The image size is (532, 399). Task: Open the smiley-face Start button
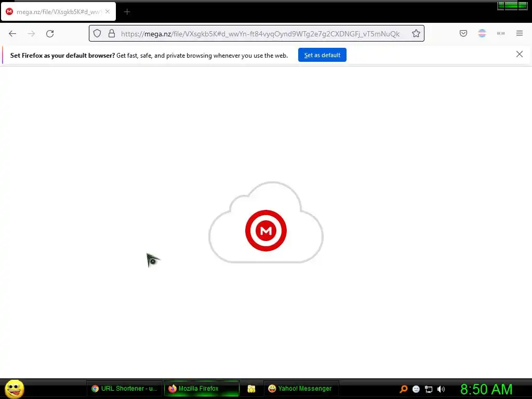[x=15, y=389]
